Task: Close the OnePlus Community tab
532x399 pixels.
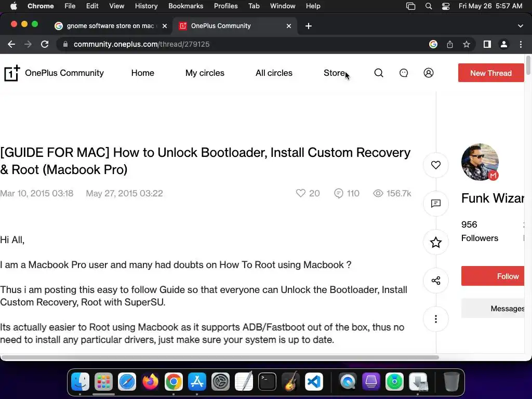Action: 289,26
